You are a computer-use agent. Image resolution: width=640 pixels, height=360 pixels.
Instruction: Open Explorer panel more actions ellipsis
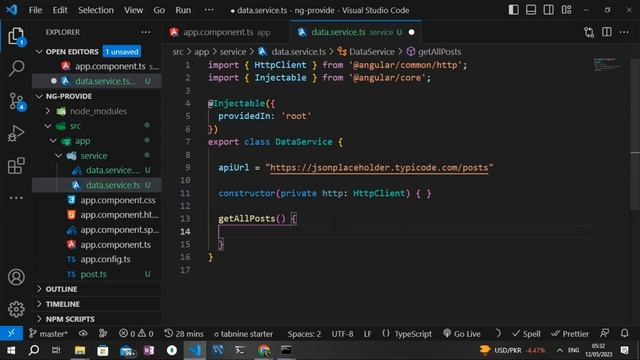point(145,32)
